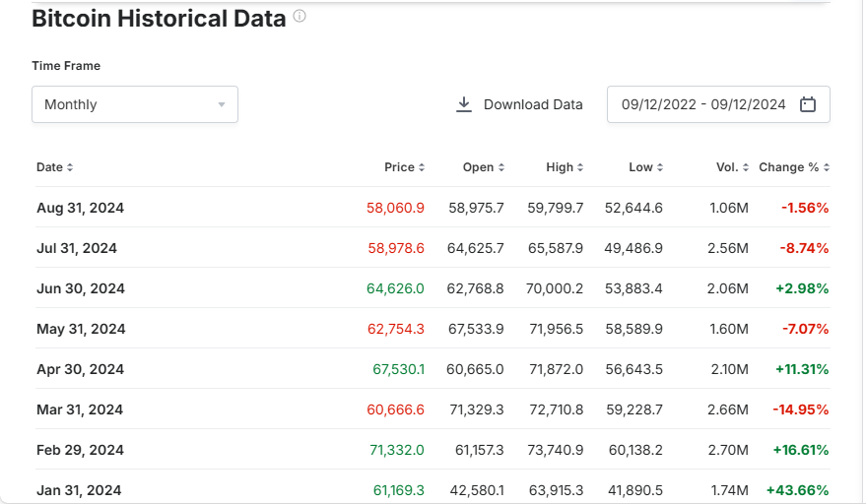Click the change value +11.31%

tap(802, 369)
